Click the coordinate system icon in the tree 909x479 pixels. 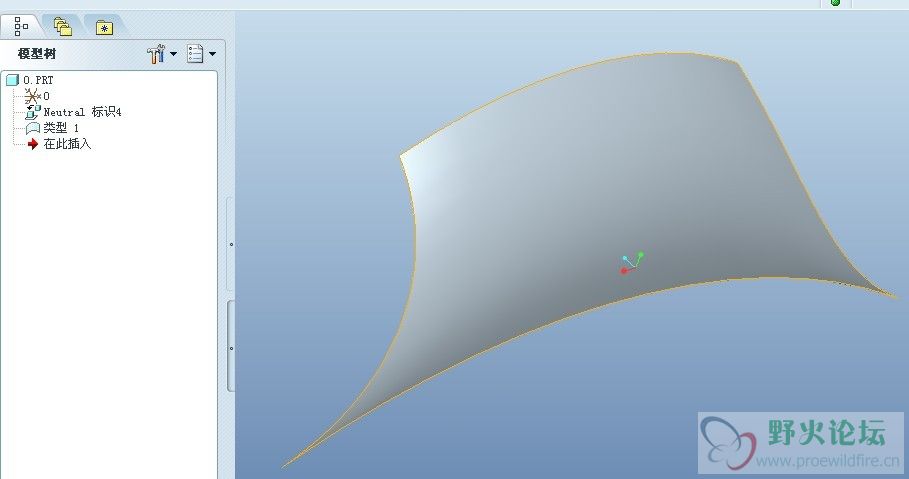(x=32, y=96)
